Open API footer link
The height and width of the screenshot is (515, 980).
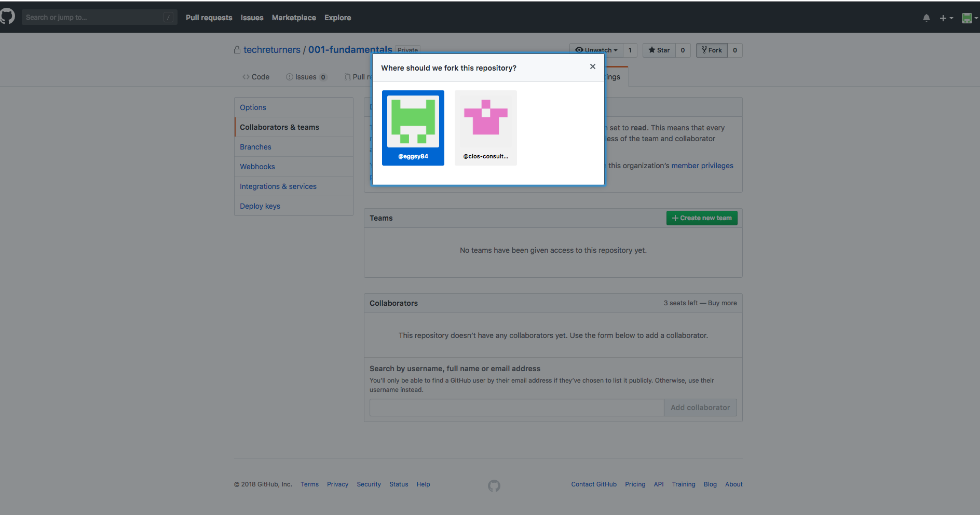click(659, 484)
